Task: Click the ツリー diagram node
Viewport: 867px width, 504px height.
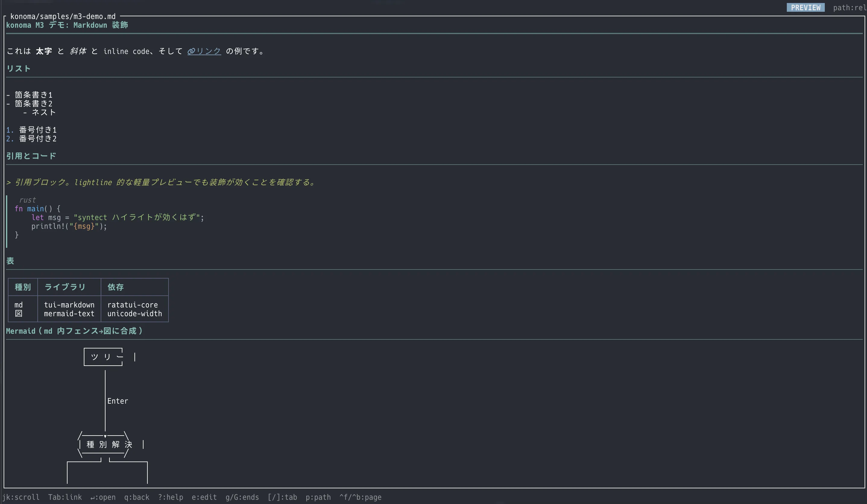Action: tap(103, 357)
